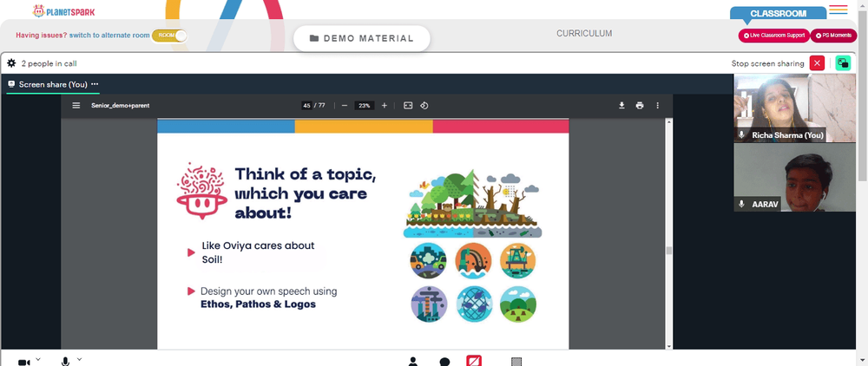Click the forest and deforestation illustration
The image size is (868, 366).
(472, 204)
